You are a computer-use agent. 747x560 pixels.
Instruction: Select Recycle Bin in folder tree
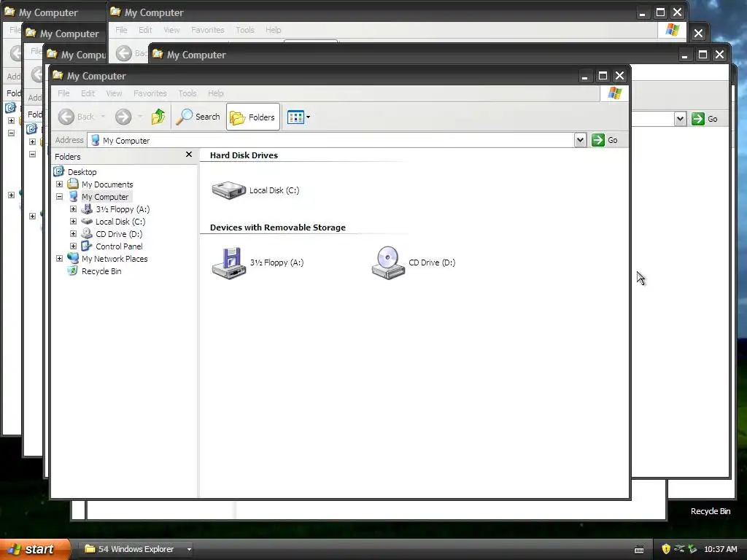101,271
